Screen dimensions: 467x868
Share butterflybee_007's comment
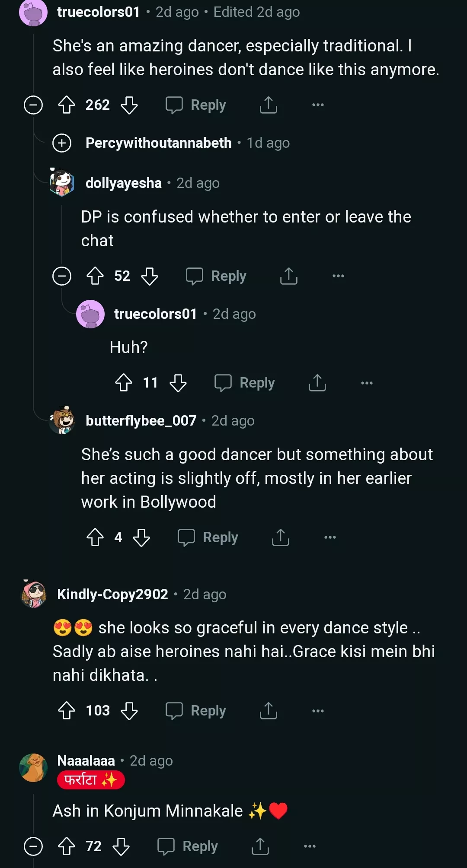(280, 537)
